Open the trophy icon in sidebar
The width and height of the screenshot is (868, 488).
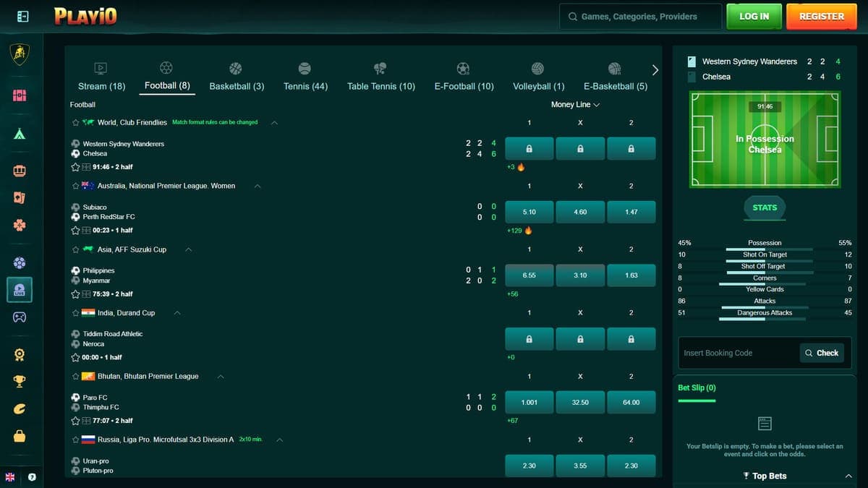20,381
